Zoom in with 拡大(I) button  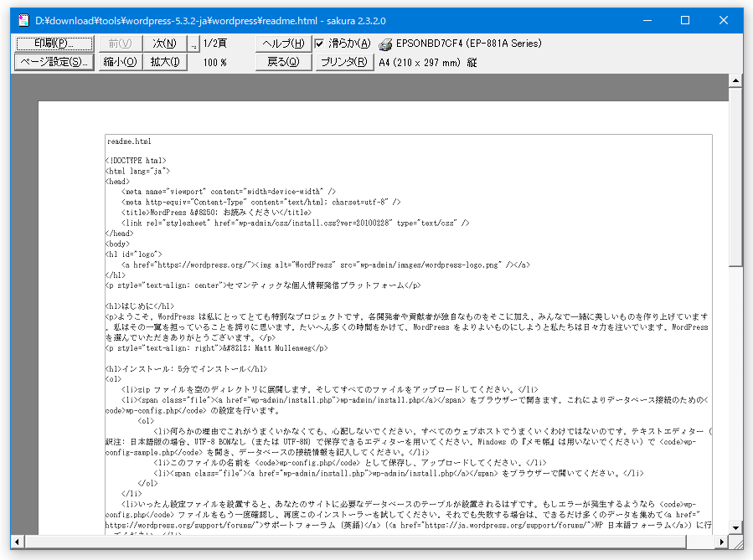coord(164,63)
